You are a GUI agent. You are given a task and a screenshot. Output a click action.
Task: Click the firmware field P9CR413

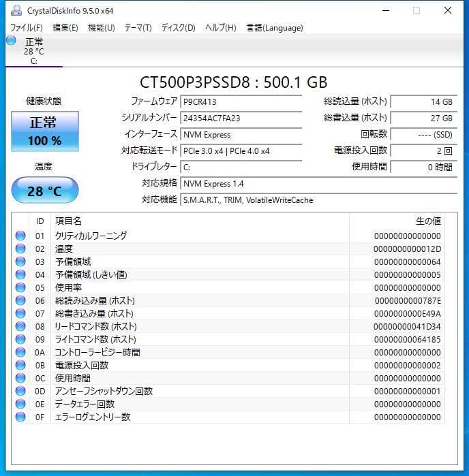coord(241,101)
